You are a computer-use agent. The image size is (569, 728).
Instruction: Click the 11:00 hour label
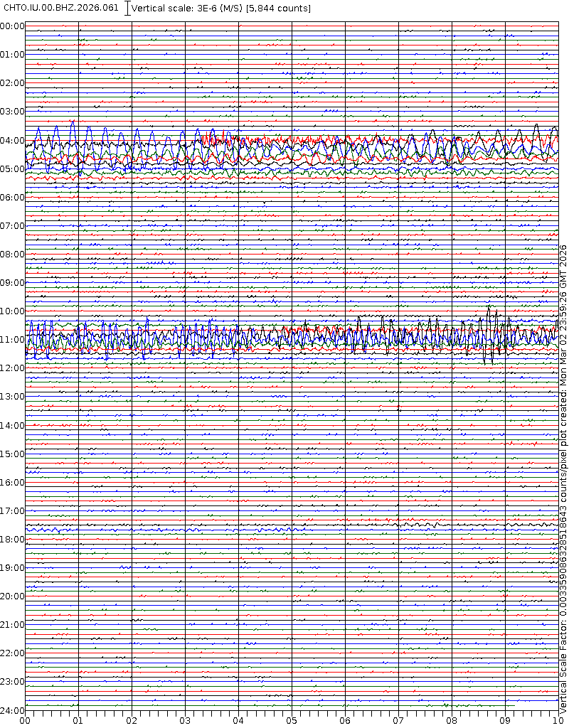12,340
